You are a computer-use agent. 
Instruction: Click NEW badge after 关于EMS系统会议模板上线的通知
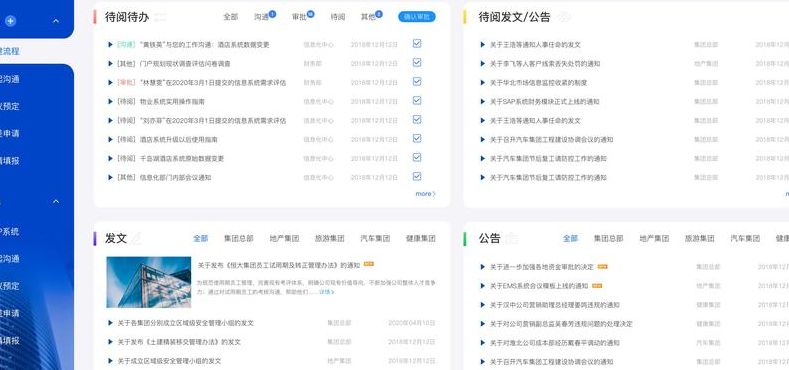point(597,285)
